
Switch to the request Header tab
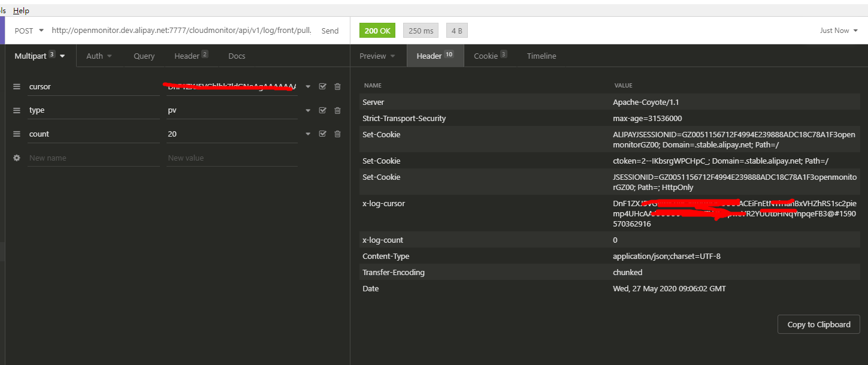(191, 56)
